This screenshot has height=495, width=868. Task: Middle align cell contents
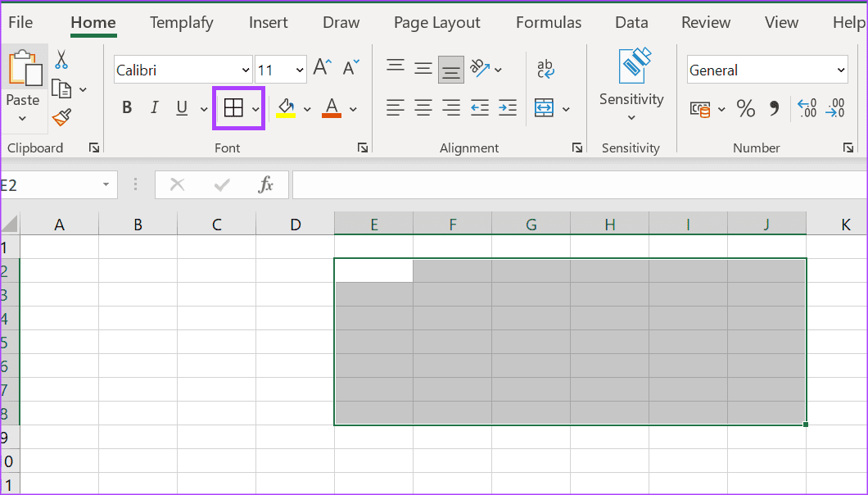423,69
